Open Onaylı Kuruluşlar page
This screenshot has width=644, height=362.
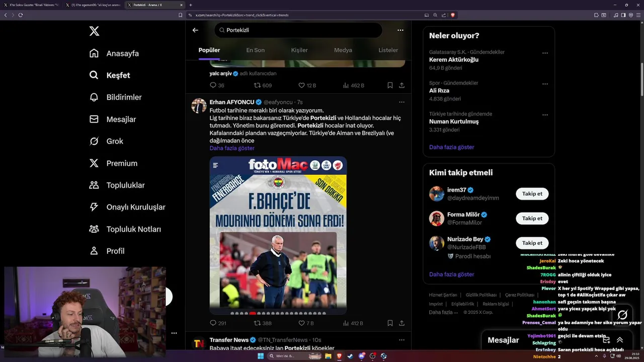coord(127,207)
